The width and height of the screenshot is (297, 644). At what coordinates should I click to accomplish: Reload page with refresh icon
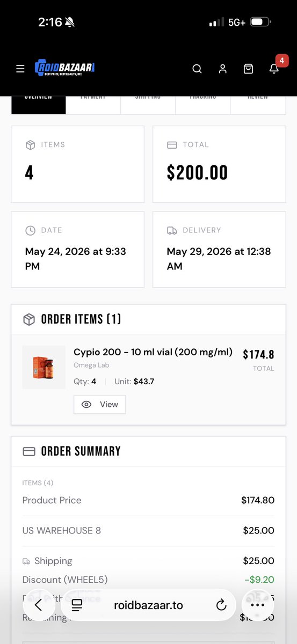coord(221,605)
